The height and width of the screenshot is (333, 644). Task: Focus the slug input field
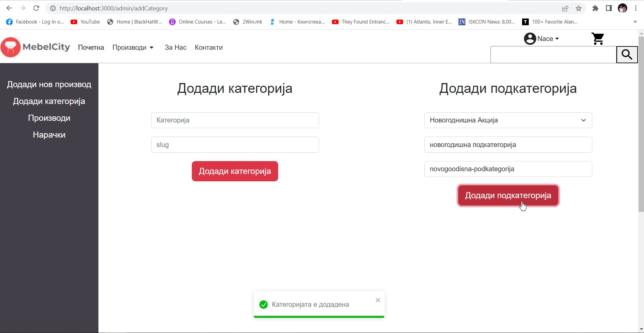tap(235, 145)
